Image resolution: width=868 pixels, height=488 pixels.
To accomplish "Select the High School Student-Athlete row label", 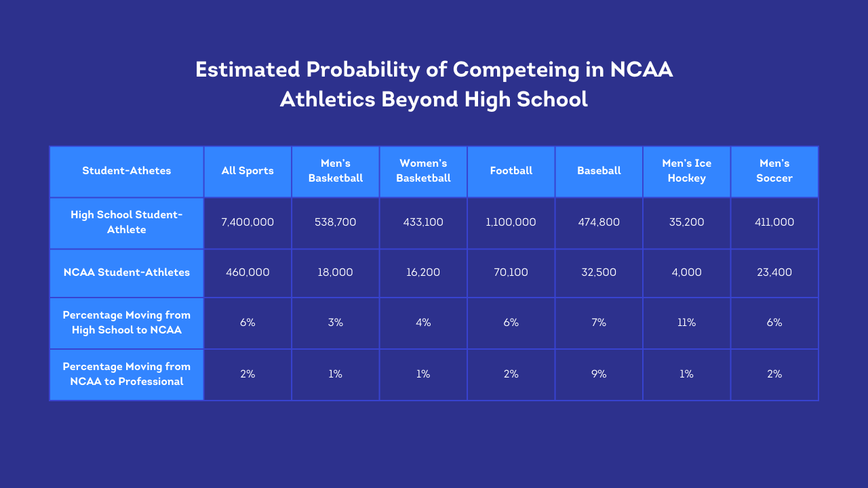I will [127, 223].
